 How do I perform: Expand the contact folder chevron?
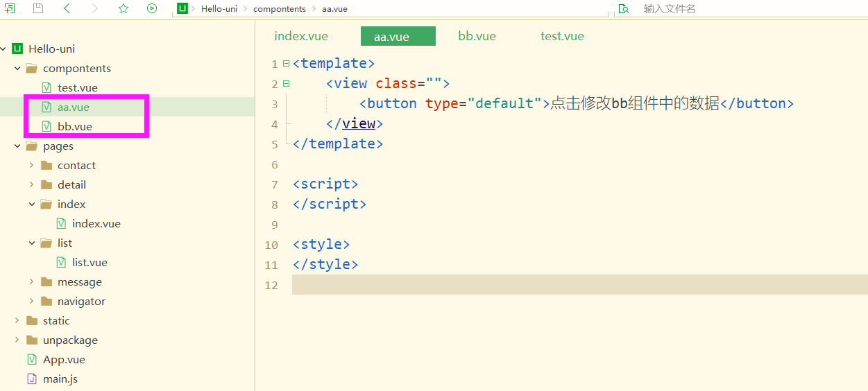point(32,165)
